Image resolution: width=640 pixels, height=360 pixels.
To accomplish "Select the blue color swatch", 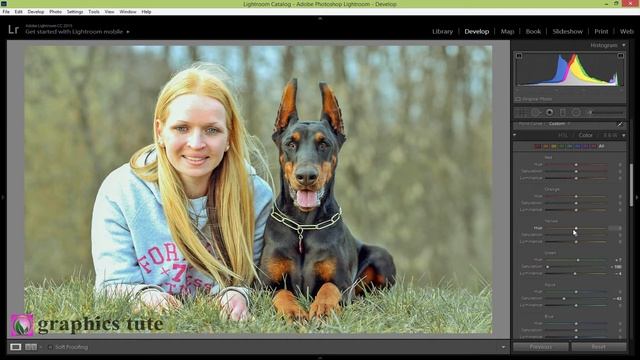I will 578,146.
